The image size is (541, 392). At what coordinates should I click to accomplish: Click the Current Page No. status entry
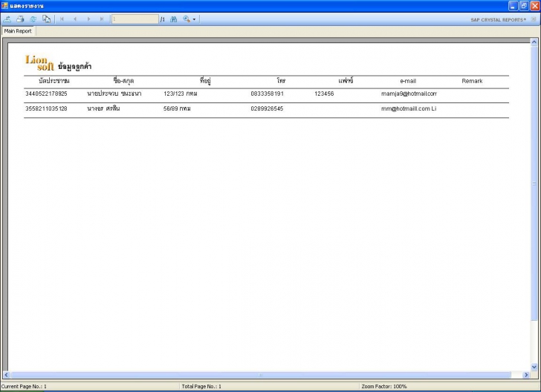point(24,387)
